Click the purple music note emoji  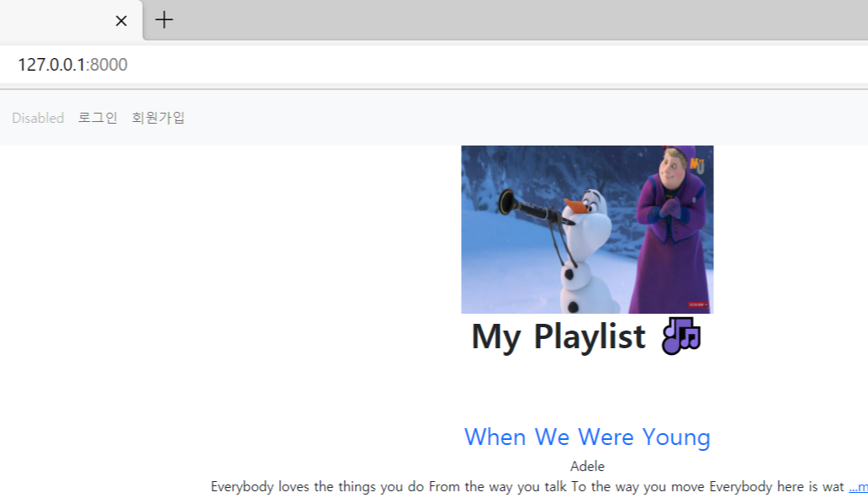pyautogui.click(x=681, y=336)
